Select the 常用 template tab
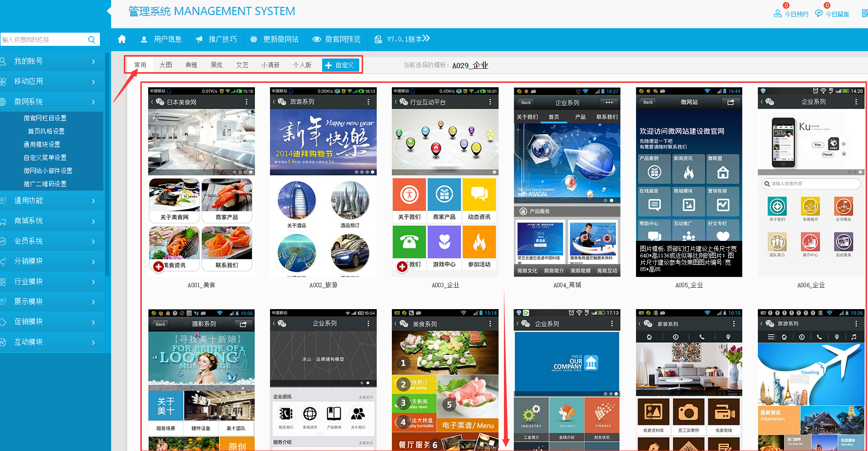The height and width of the screenshot is (451, 868). coord(140,65)
